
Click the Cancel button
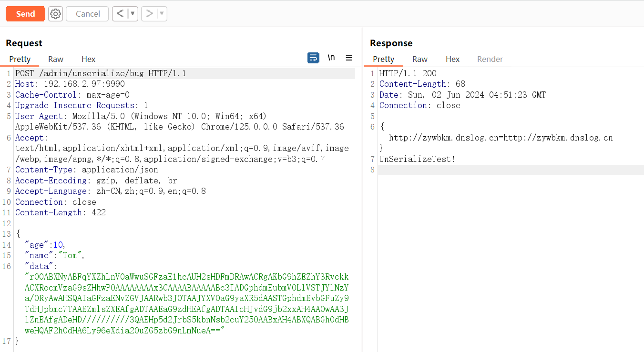pyautogui.click(x=88, y=14)
